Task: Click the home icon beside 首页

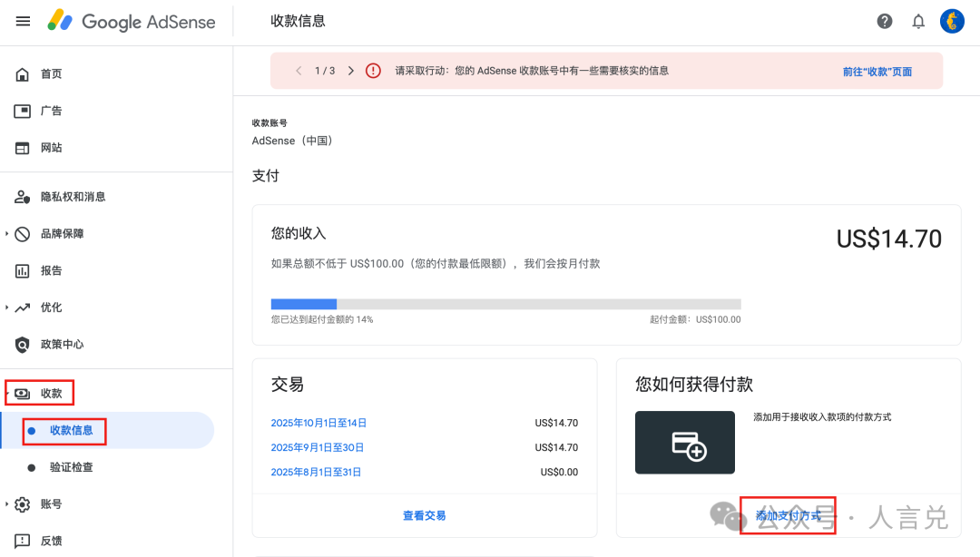Action: coord(23,74)
